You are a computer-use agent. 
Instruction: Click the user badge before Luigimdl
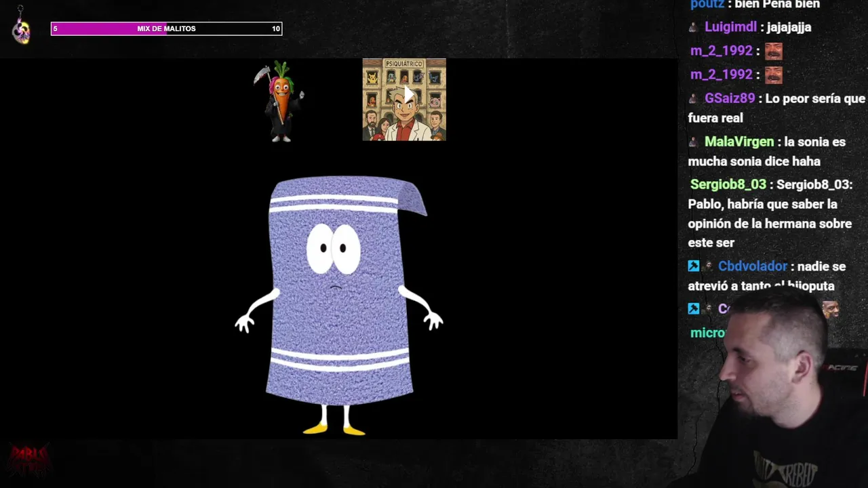click(x=693, y=28)
